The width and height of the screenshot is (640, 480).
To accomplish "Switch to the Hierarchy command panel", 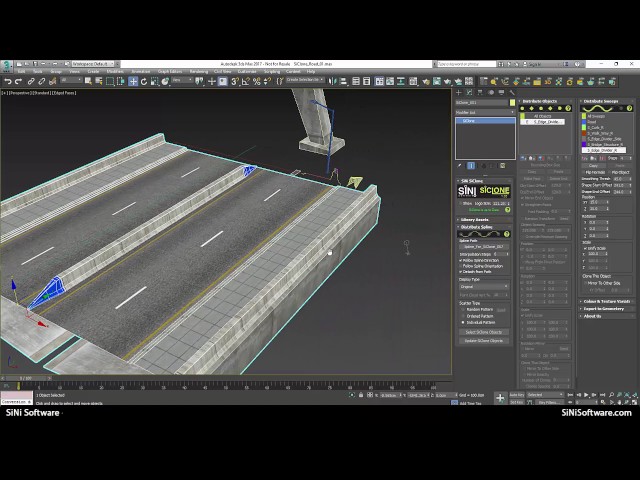I will (x=480, y=93).
